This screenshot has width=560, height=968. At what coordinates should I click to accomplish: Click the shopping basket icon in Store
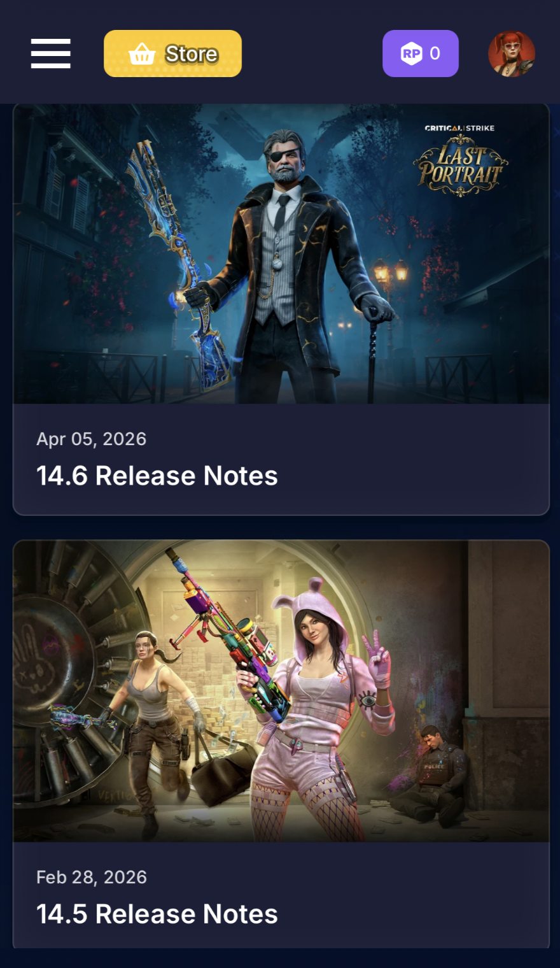pos(141,54)
